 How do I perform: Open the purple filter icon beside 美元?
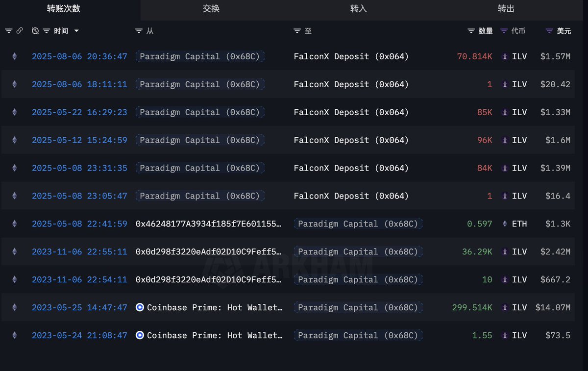[x=549, y=31]
